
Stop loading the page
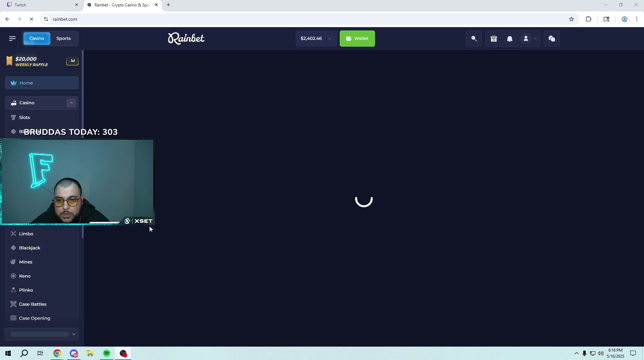pyautogui.click(x=32, y=19)
